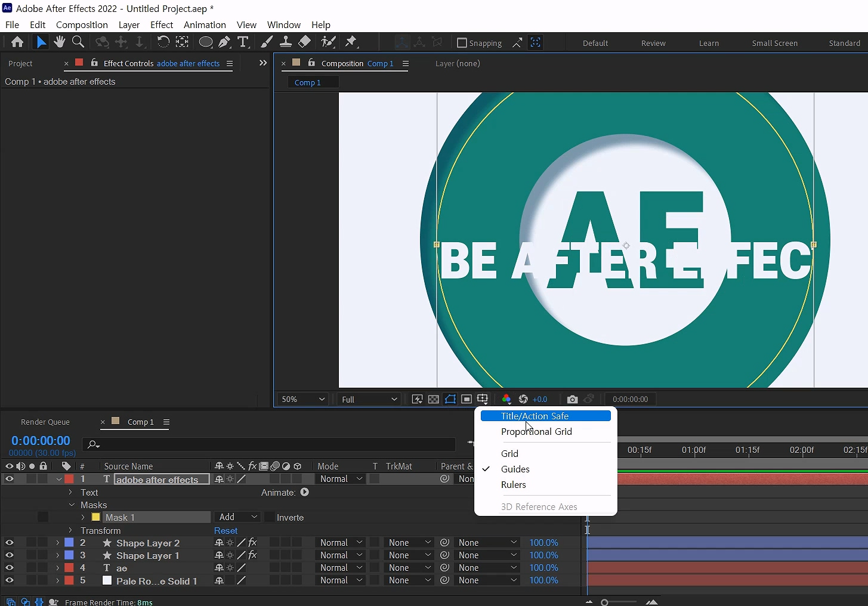Select the Hand tool

point(59,42)
